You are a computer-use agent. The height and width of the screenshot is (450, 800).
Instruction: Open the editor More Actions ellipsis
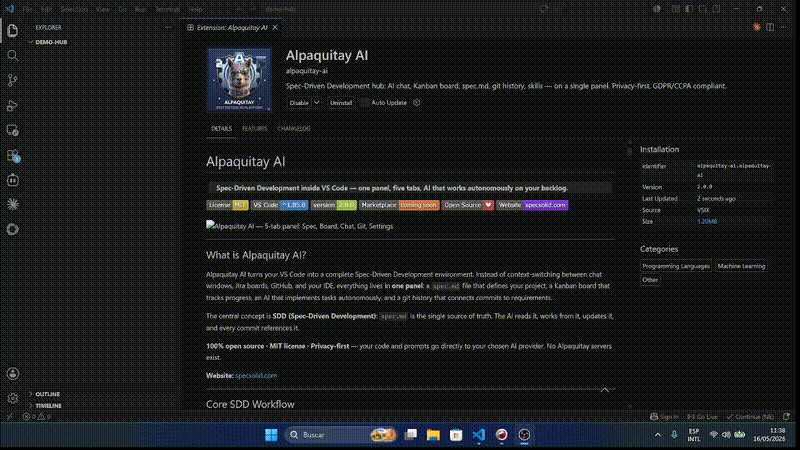click(783, 27)
